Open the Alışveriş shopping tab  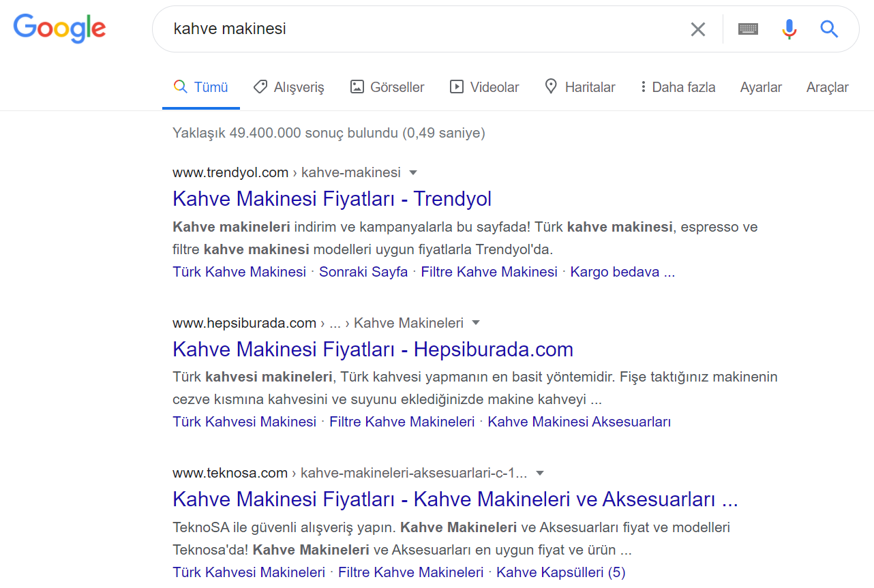289,87
